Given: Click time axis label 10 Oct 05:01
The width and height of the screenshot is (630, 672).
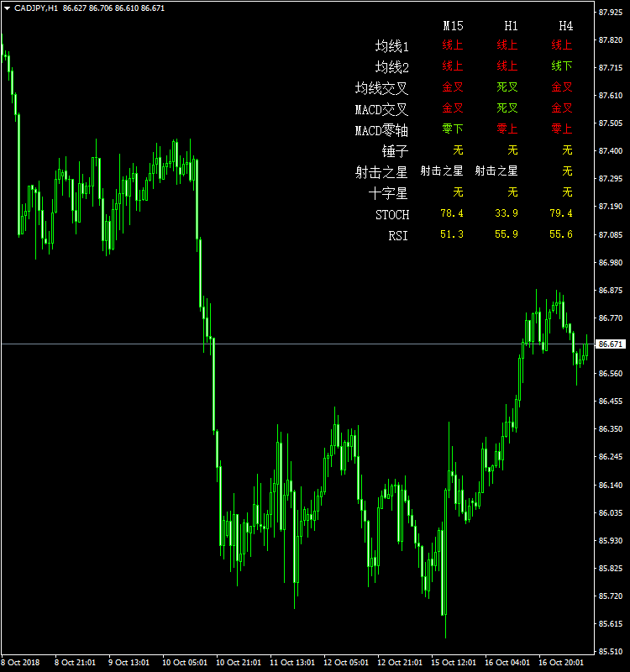Looking at the screenshot, I should (184, 663).
